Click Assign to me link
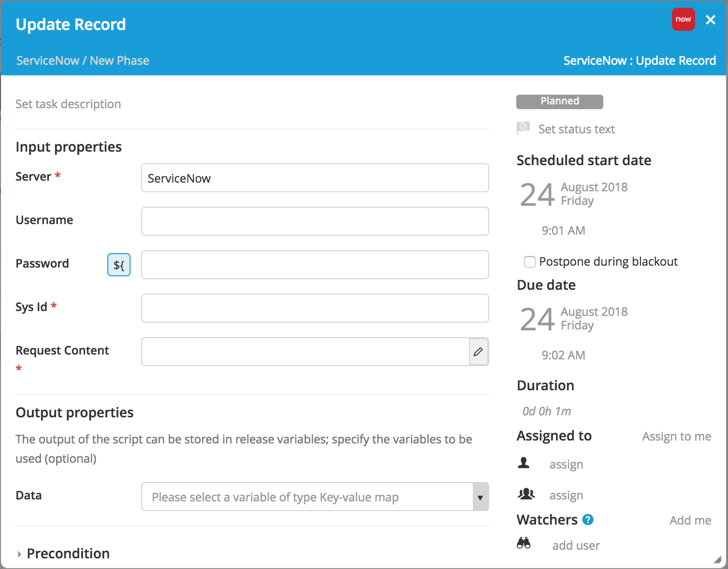728x569 pixels. (677, 437)
